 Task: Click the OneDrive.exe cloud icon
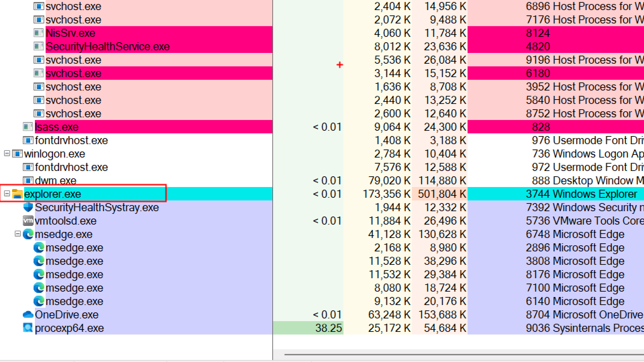point(28,314)
